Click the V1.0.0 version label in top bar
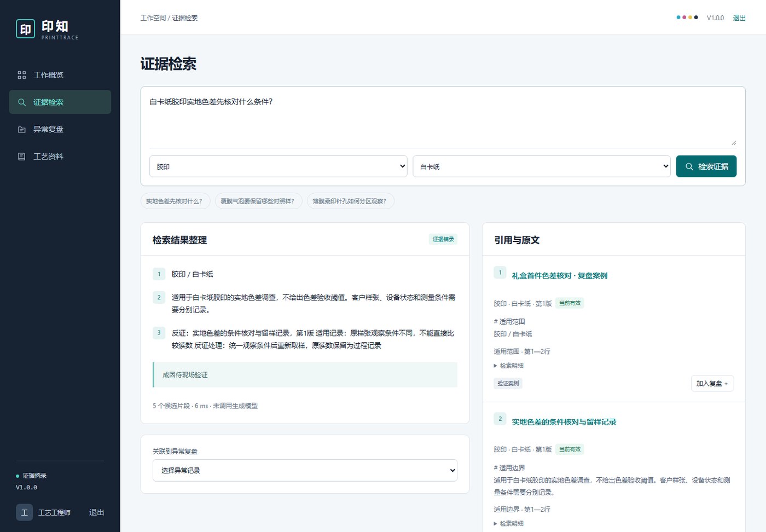 [715, 18]
